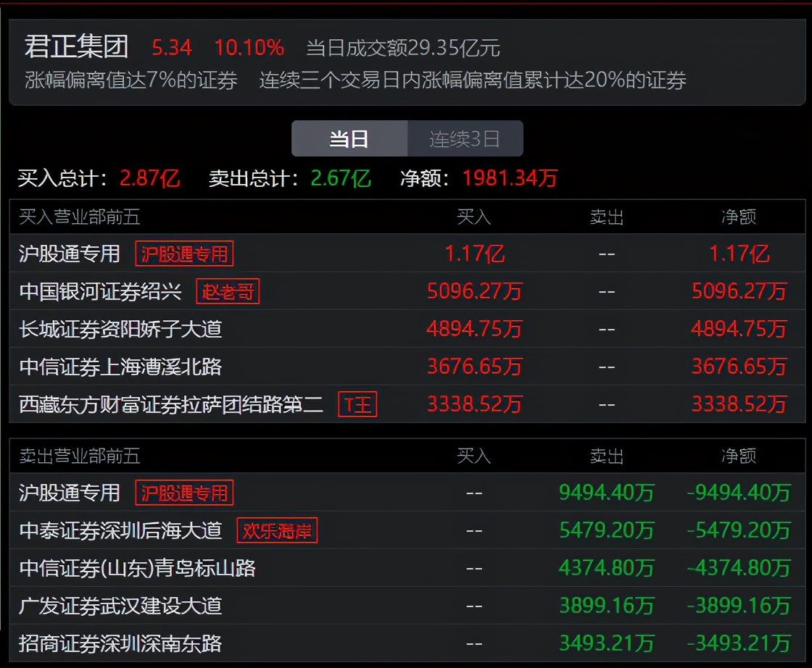Click buy amount 3676.65万
This screenshot has width=812, height=668.
coord(474,367)
